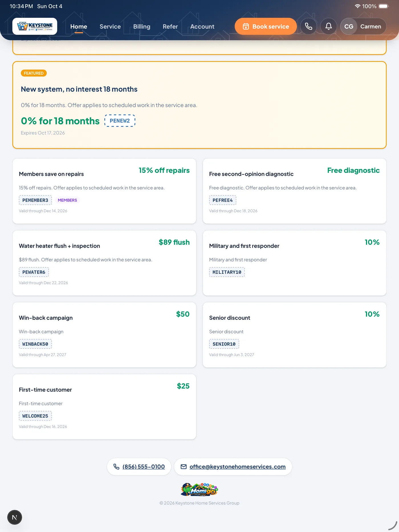Click the Book service button
Image resolution: width=399 pixels, height=532 pixels.
[266, 26]
